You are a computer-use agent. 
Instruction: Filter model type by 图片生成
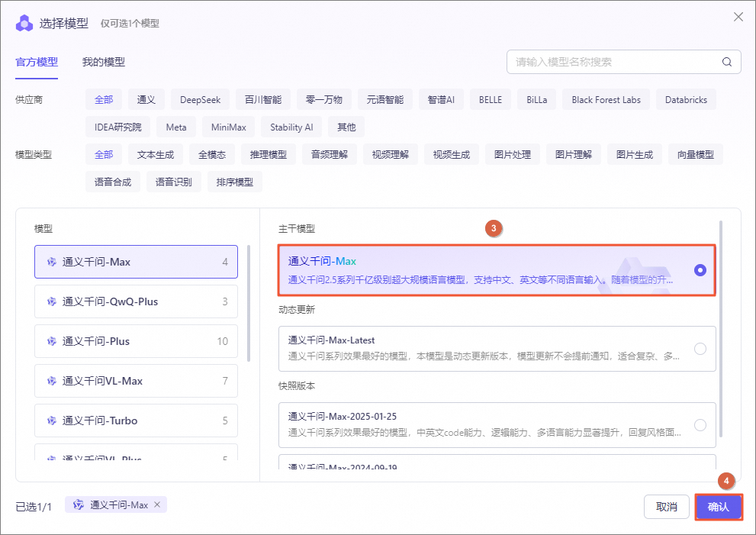point(635,155)
